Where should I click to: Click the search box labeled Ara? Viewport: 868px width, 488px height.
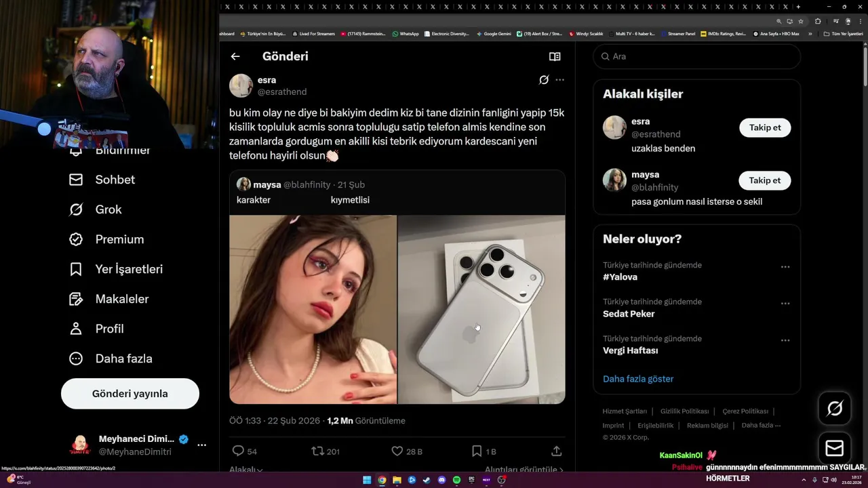point(697,56)
